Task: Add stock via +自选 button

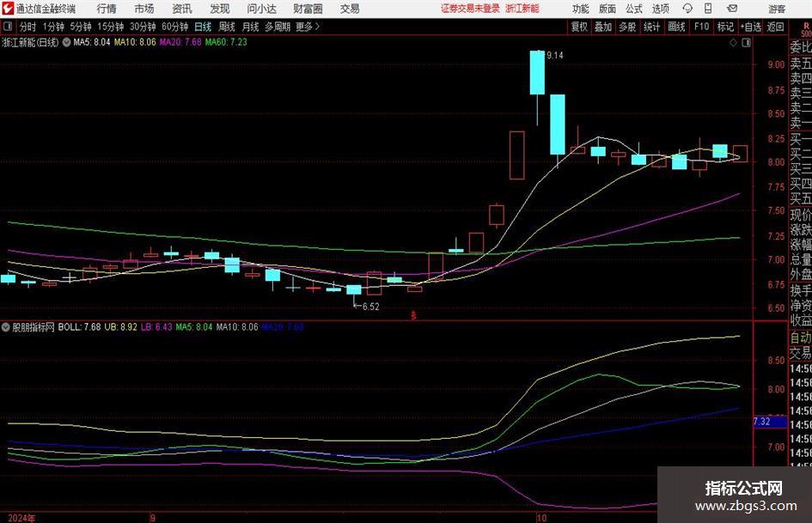Action: (751, 27)
